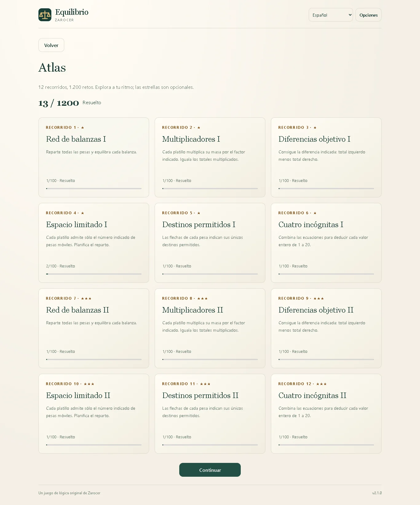
Task: Choose the Espacio limitado II card
Action: [94, 414]
